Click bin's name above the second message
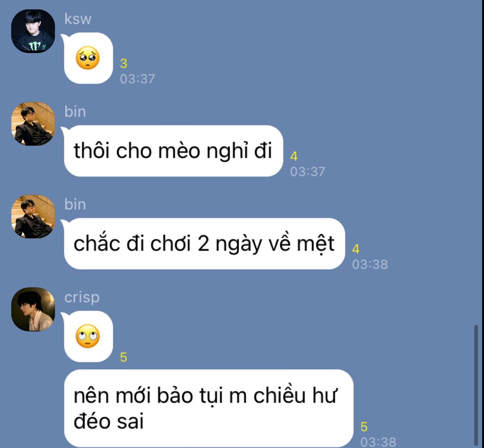This screenshot has height=448, width=484. (x=75, y=204)
